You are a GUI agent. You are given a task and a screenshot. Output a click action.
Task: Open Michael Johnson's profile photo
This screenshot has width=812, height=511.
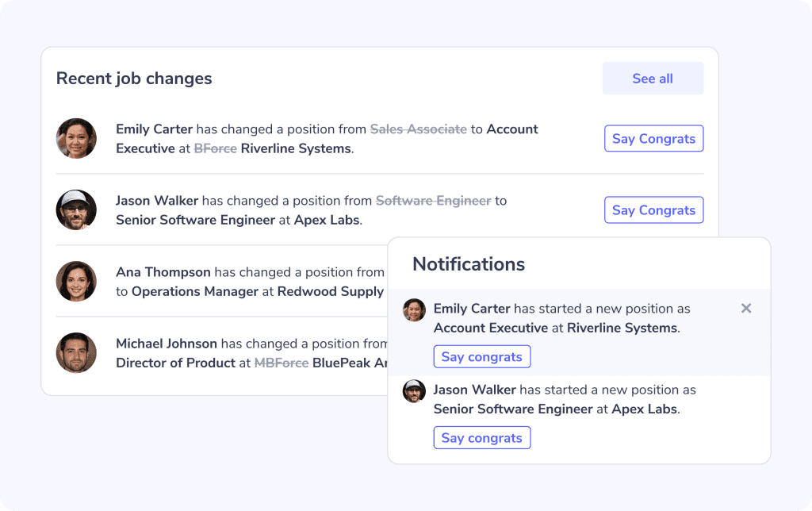(76, 353)
